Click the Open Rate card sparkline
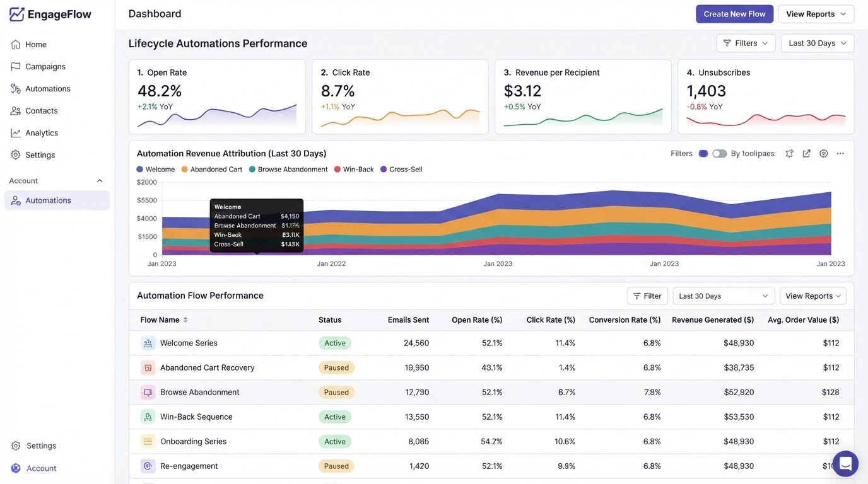Viewport: 868px width, 484px height. 217,116
